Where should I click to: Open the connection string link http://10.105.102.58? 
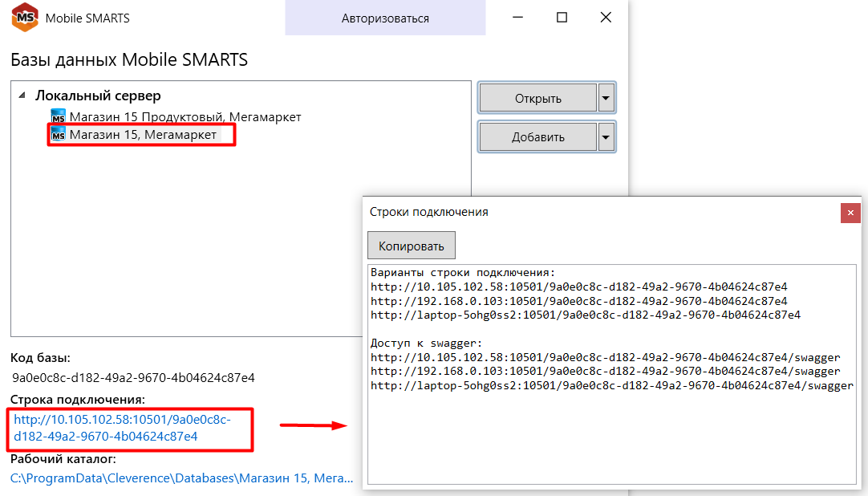pos(123,428)
